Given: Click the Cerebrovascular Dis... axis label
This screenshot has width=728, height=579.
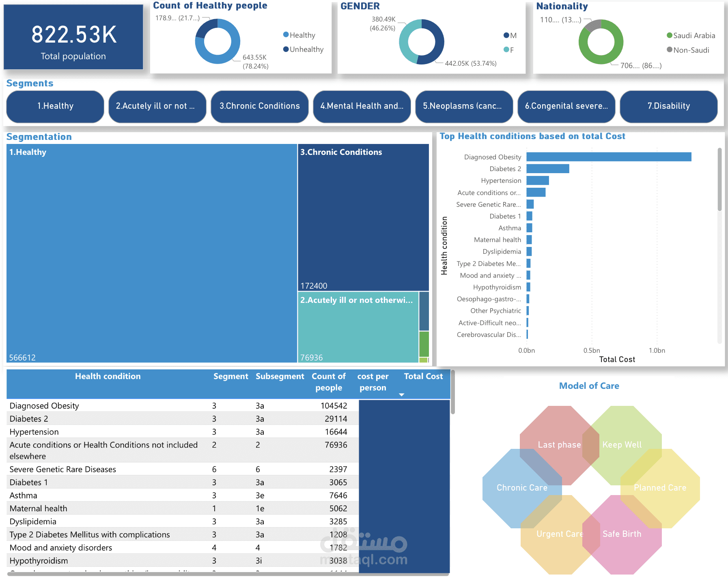Looking at the screenshot, I should pyautogui.click(x=489, y=335).
